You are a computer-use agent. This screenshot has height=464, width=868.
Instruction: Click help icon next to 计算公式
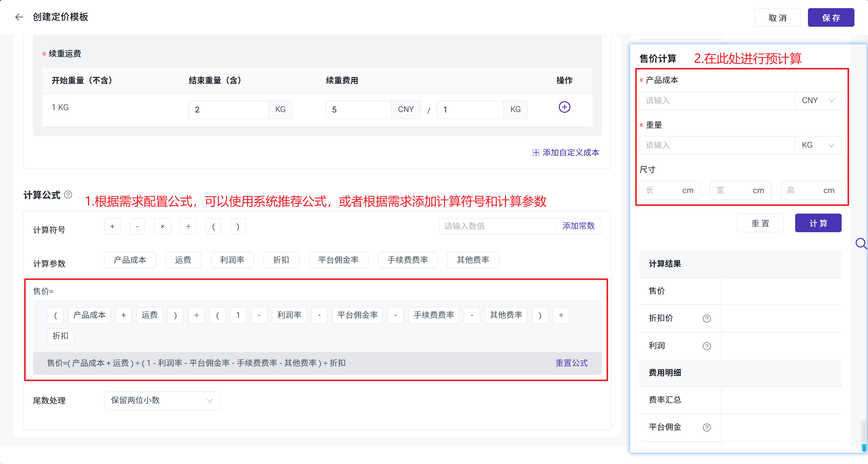click(x=68, y=195)
